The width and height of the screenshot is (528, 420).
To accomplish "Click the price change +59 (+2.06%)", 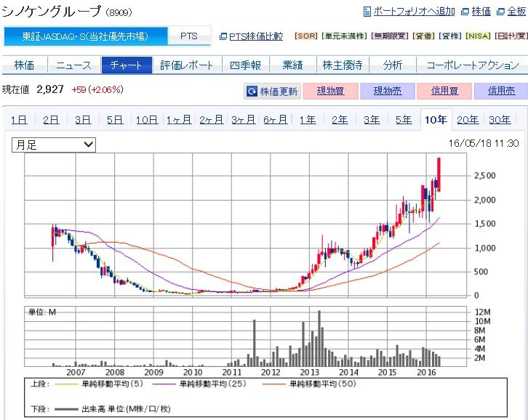I will click(x=97, y=90).
